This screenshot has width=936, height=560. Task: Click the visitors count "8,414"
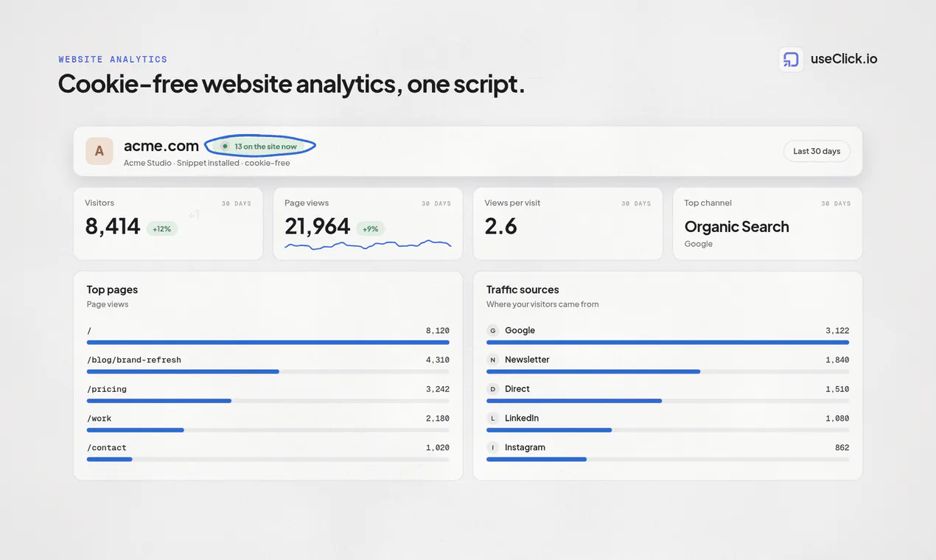click(x=113, y=227)
